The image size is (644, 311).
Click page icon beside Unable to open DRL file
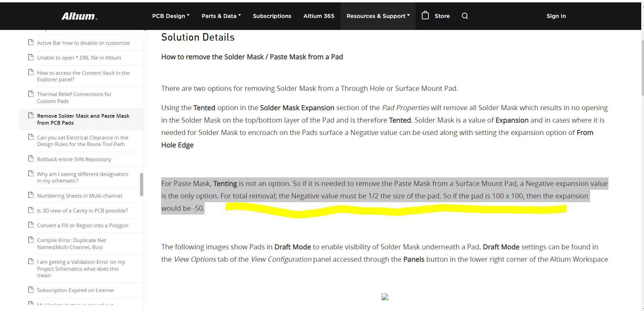pos(31,57)
